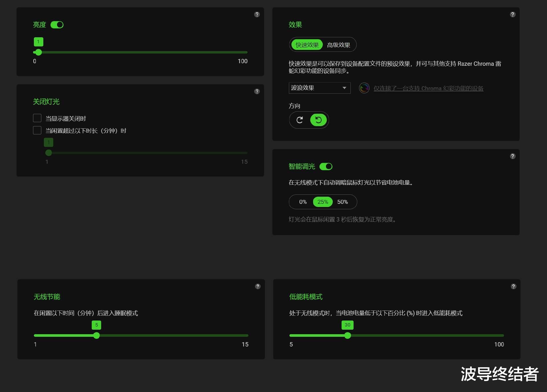The width and height of the screenshot is (547, 392).
Task: Open the Chroma supported device link
Action: [428, 89]
